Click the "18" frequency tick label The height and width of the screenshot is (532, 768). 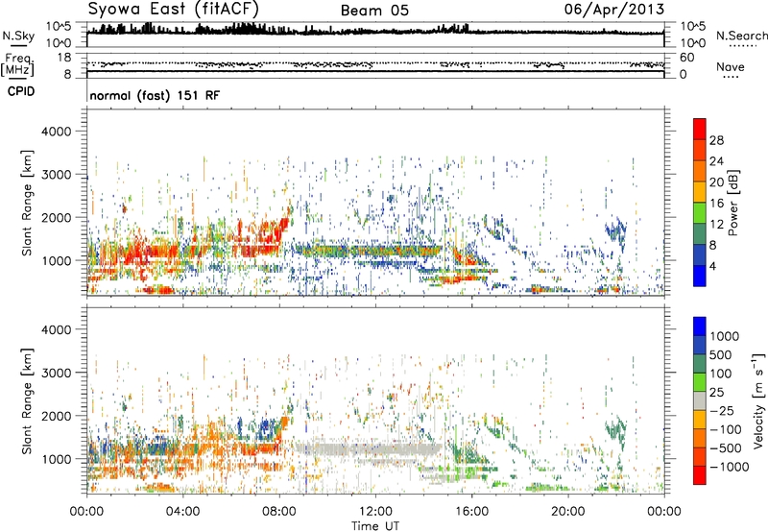[64, 58]
